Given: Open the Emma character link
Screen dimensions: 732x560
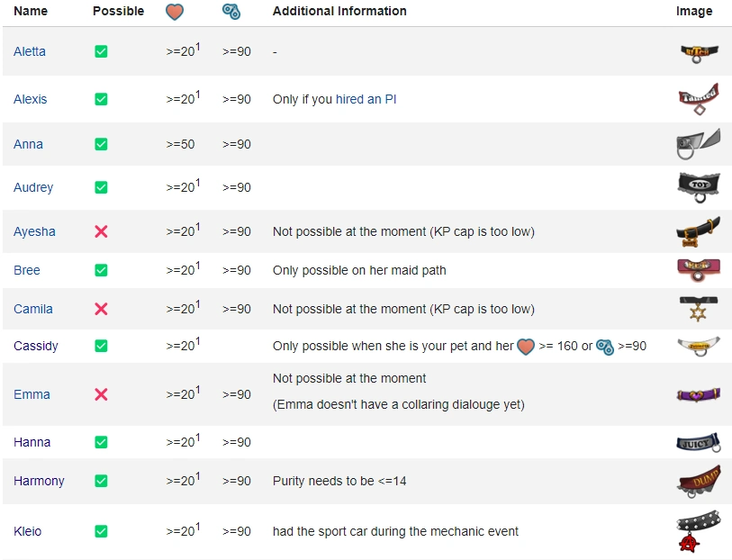Looking at the screenshot, I should [x=32, y=394].
